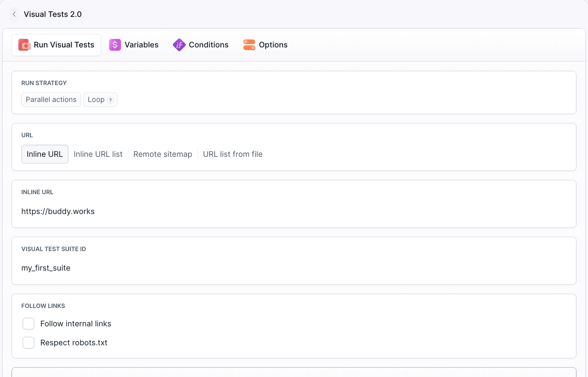The width and height of the screenshot is (588, 377).
Task: Click the Variables dollar sign icon
Action: tap(115, 45)
